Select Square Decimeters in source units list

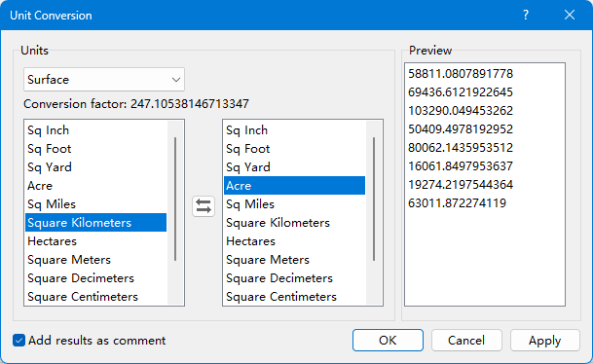(x=96, y=278)
